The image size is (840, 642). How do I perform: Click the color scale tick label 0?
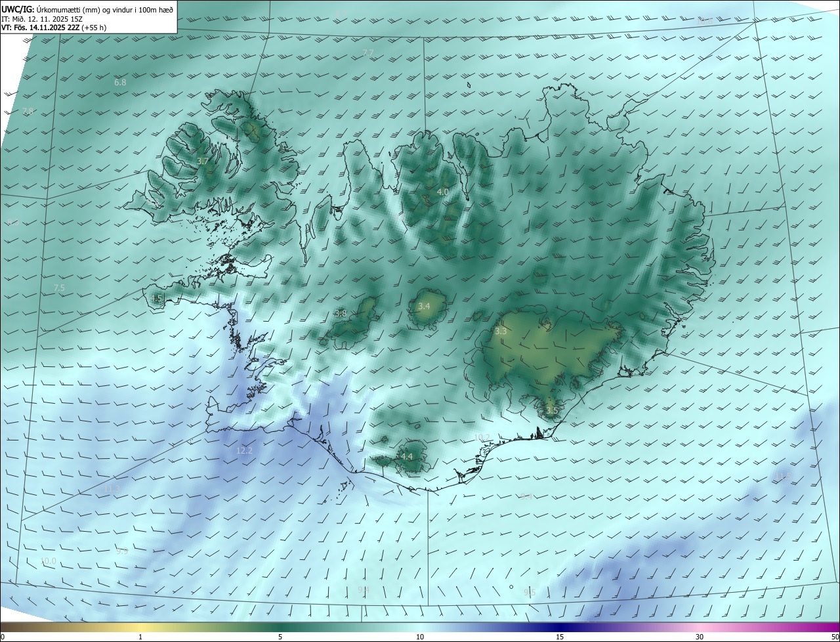pos(3,637)
